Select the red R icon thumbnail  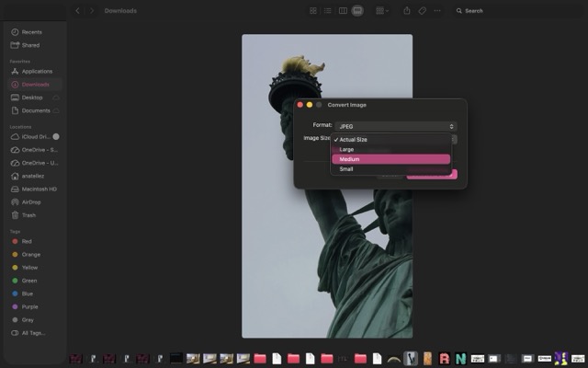[444, 358]
